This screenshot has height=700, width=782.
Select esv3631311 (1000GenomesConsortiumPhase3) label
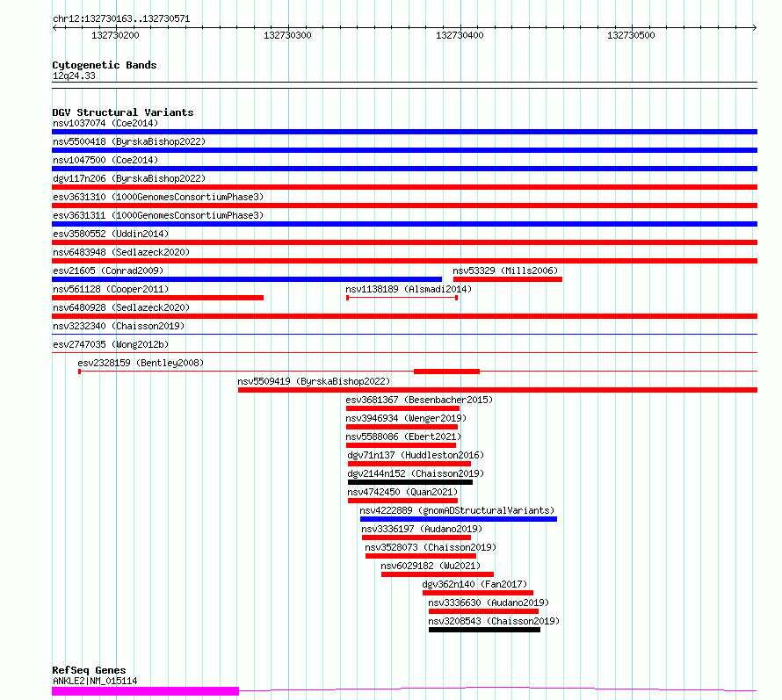point(158,215)
